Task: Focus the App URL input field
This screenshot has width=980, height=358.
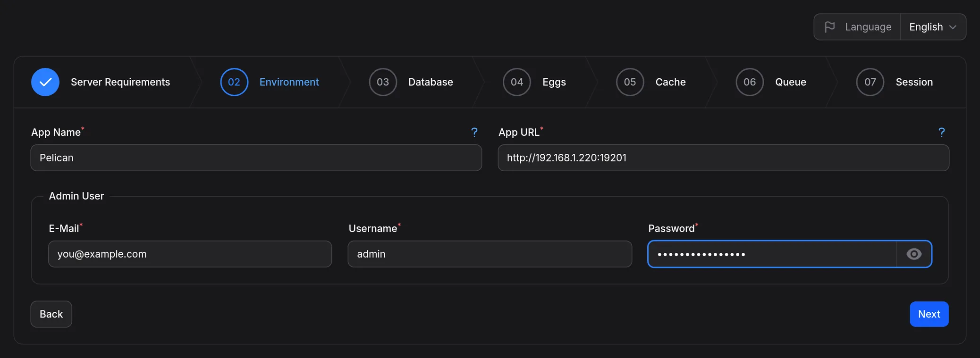Action: [x=724, y=158]
